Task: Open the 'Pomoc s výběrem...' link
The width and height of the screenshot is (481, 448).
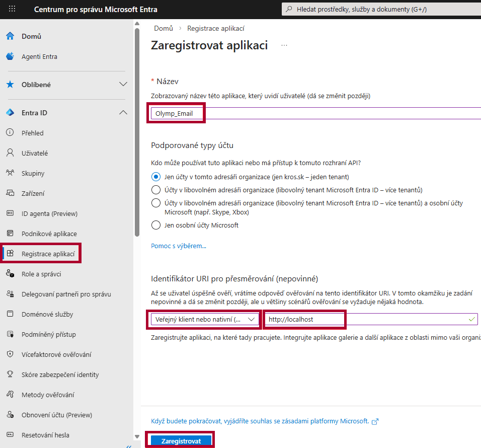Action: [x=179, y=246]
